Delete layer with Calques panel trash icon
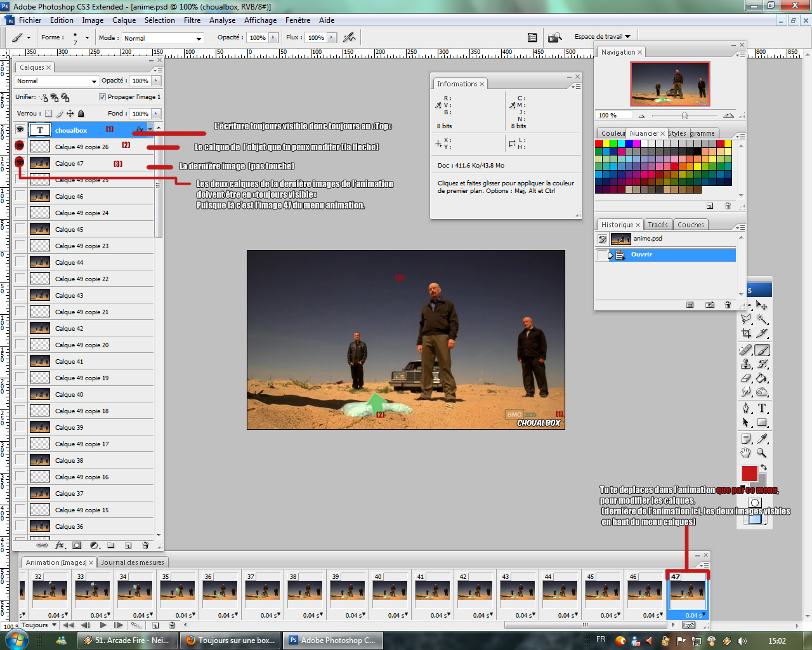812x650 pixels. (145, 545)
